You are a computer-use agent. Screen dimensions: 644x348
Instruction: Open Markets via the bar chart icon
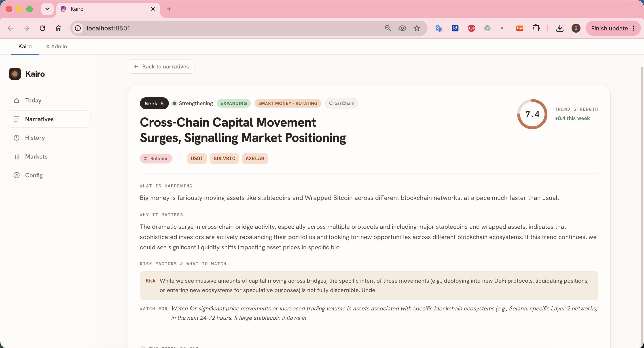coord(17,157)
